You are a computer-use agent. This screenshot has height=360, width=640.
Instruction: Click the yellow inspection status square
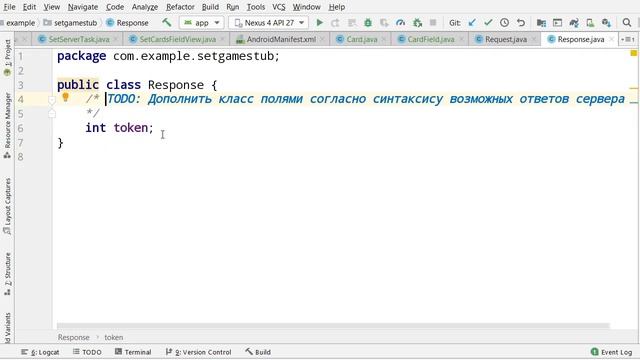tap(633, 53)
